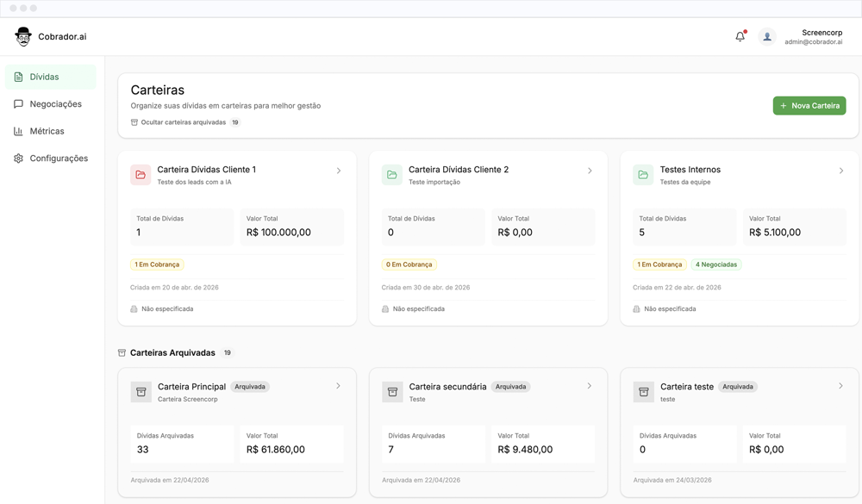This screenshot has height=504, width=862.
Task: Click the red folder icon of Carteira Dívidas Cliente 1
Action: [141, 175]
